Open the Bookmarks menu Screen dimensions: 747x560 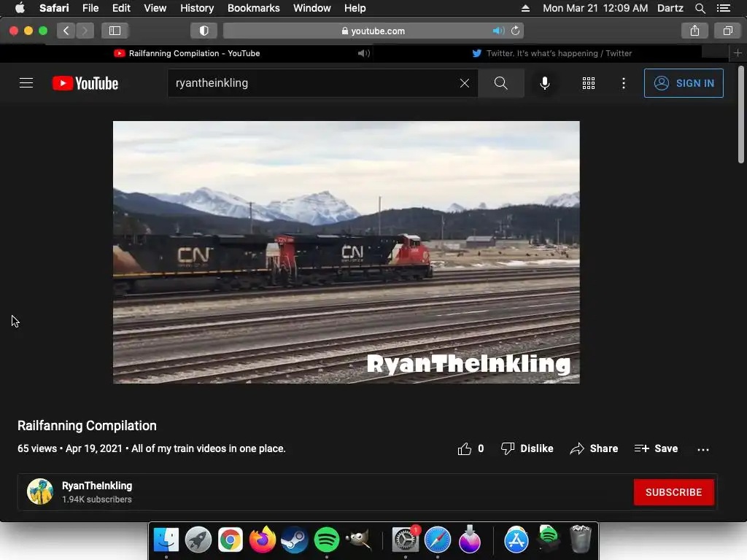[253, 8]
